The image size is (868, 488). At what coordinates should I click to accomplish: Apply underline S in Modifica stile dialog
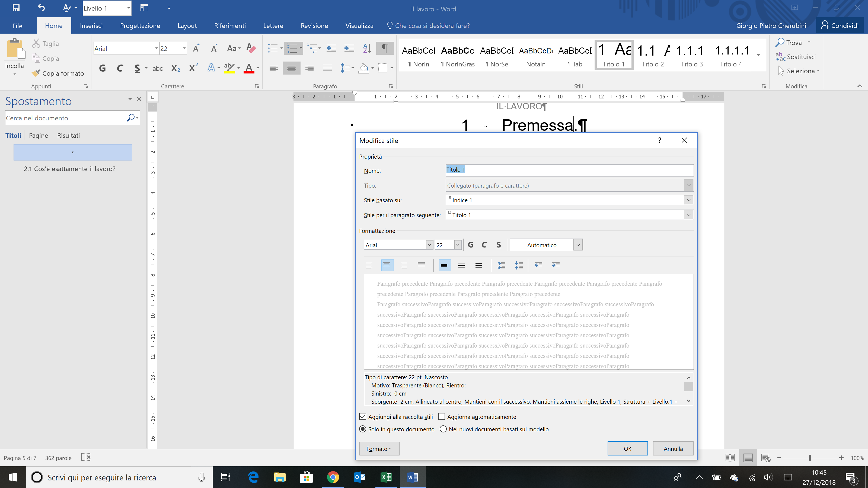pos(499,245)
